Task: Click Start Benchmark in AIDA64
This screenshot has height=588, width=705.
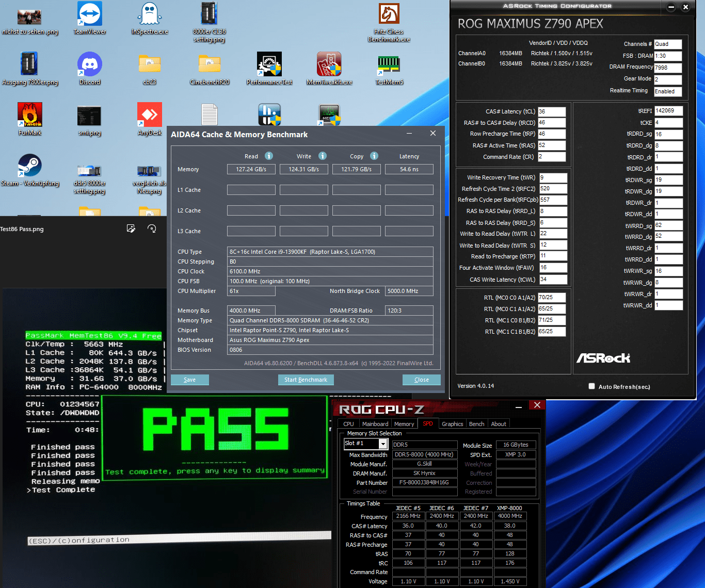Action: coord(306,380)
